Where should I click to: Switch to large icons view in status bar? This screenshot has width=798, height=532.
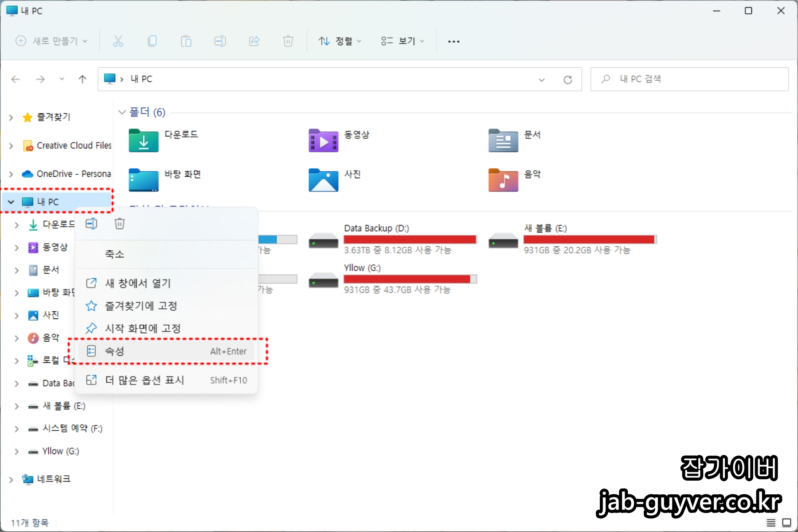(786, 523)
